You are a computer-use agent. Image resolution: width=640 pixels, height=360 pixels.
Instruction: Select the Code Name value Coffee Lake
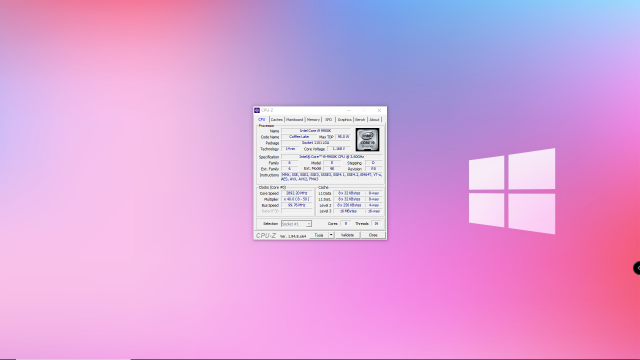299,137
